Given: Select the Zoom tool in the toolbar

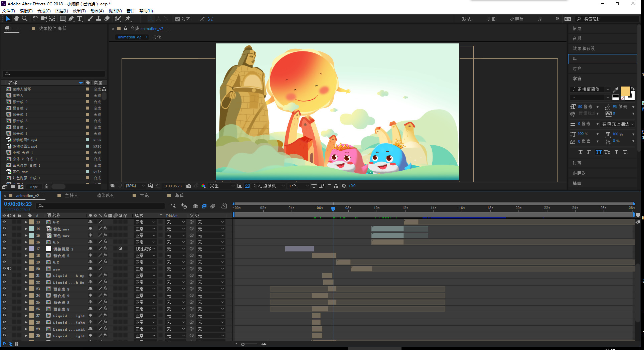Looking at the screenshot, I should point(25,19).
